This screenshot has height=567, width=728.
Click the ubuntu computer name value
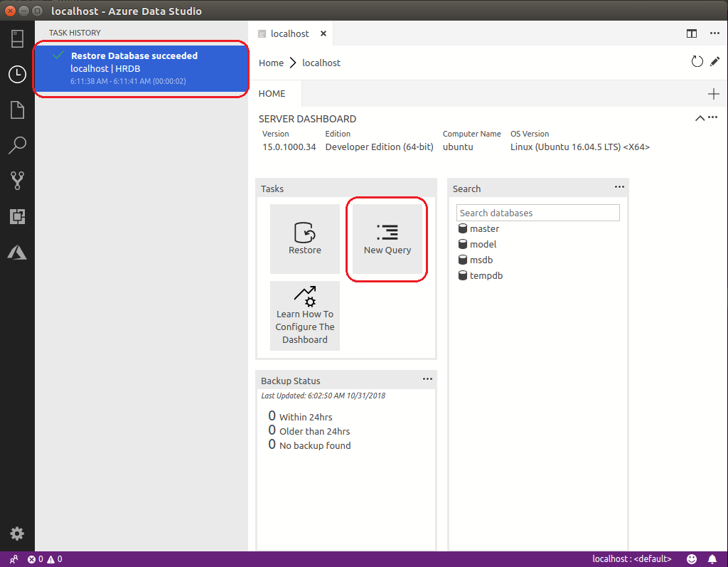pos(458,147)
